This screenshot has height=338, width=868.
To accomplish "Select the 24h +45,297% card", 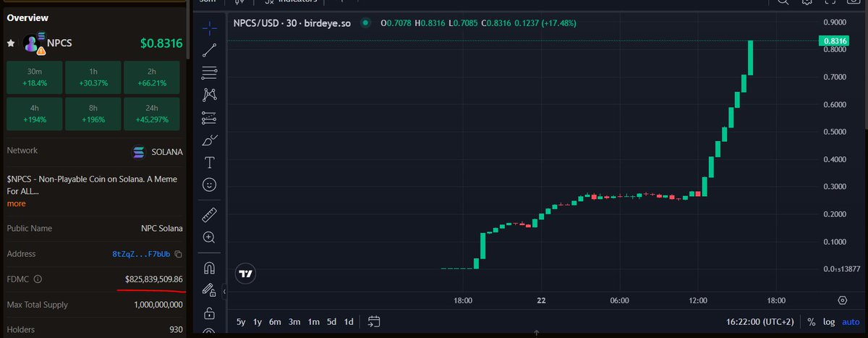I will (151, 114).
